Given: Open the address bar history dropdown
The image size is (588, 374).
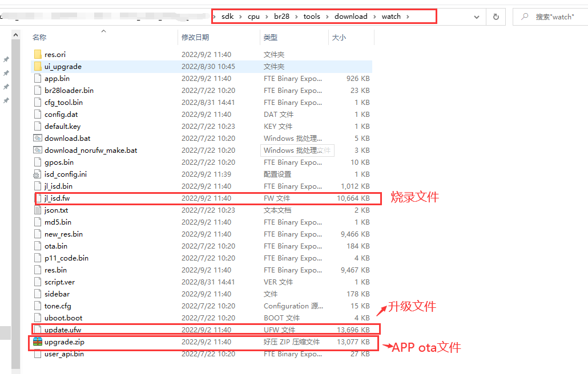Looking at the screenshot, I should tap(477, 17).
